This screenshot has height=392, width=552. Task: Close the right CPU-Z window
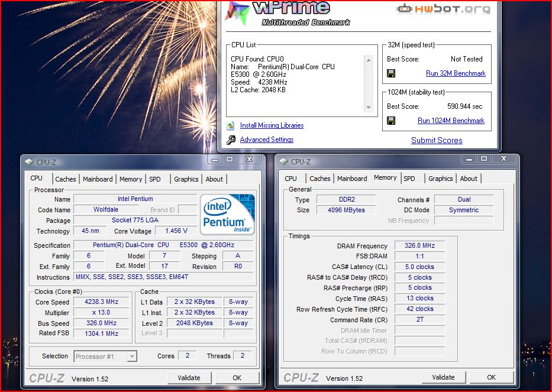tap(503, 158)
